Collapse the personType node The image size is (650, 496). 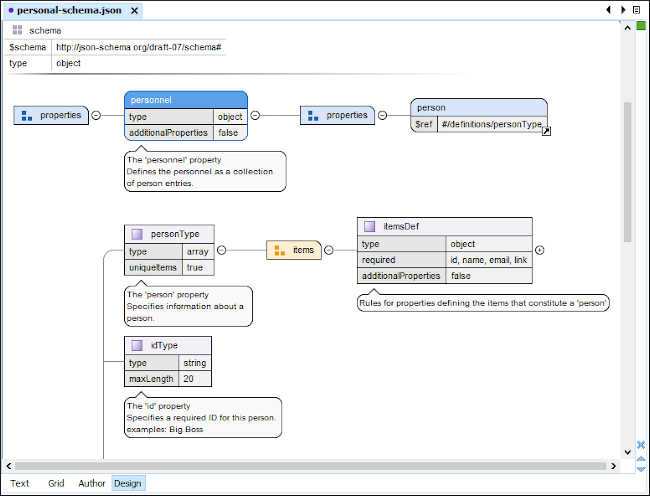(221, 250)
